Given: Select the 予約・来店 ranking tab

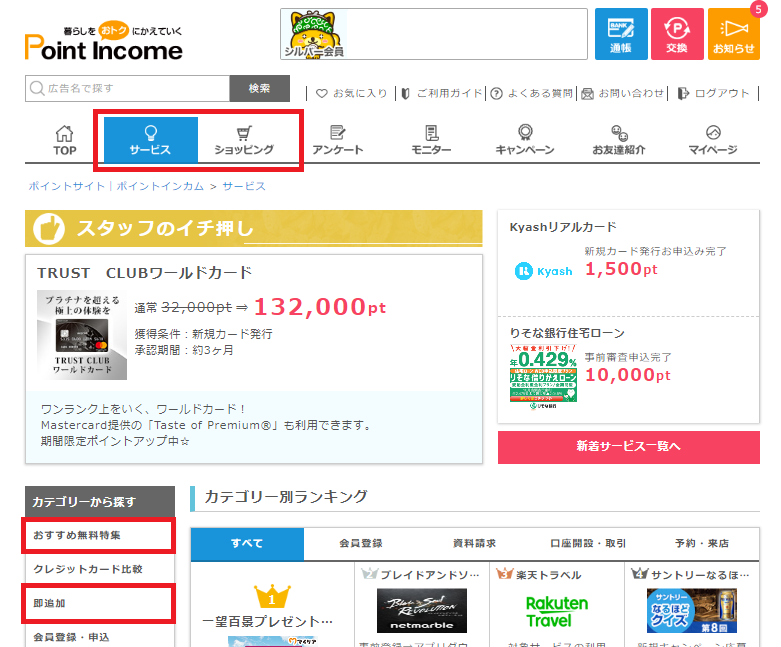Looking at the screenshot, I should click(701, 543).
